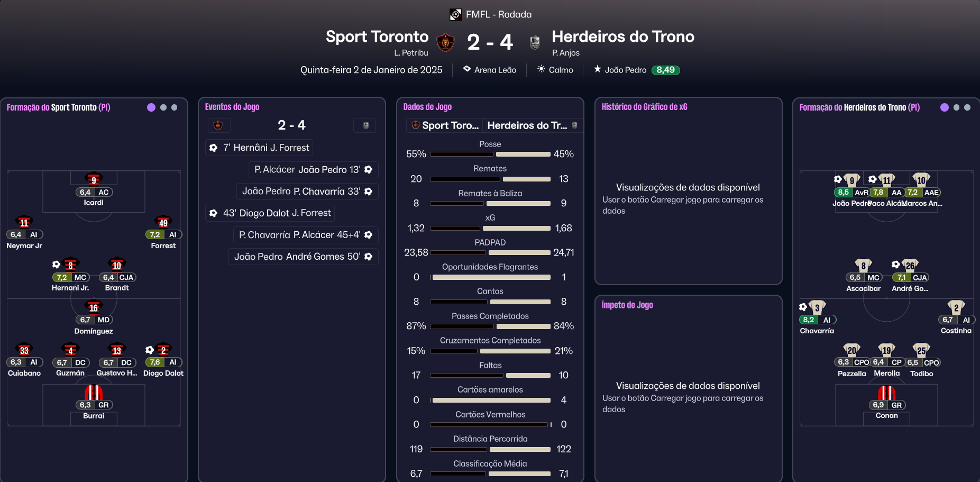The width and height of the screenshot is (980, 482).
Task: Click the Posse possession stat bar
Action: [489, 154]
